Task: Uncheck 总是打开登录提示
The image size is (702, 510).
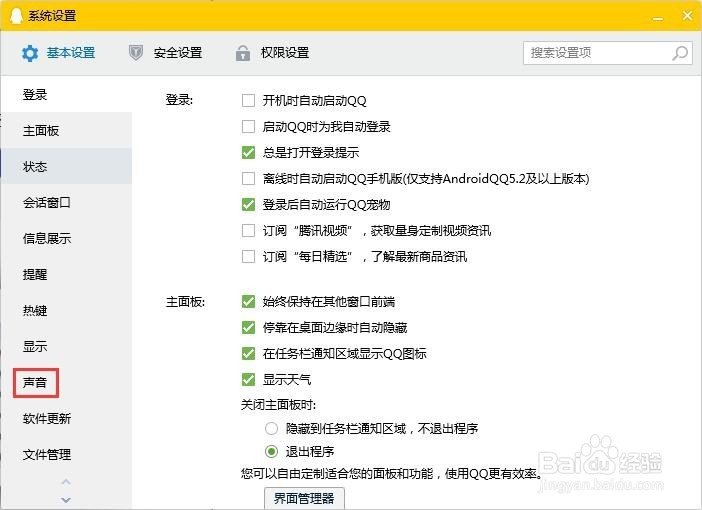Action: pyautogui.click(x=248, y=152)
